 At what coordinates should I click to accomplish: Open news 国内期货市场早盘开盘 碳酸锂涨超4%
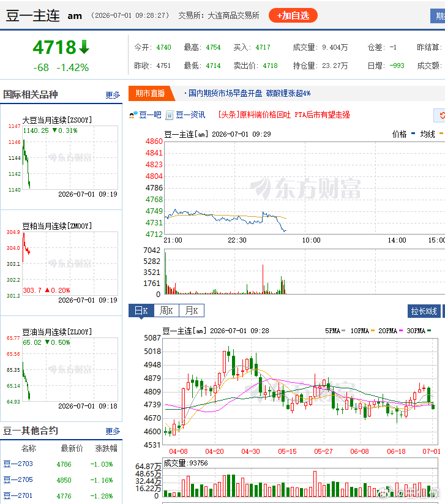pyautogui.click(x=249, y=94)
